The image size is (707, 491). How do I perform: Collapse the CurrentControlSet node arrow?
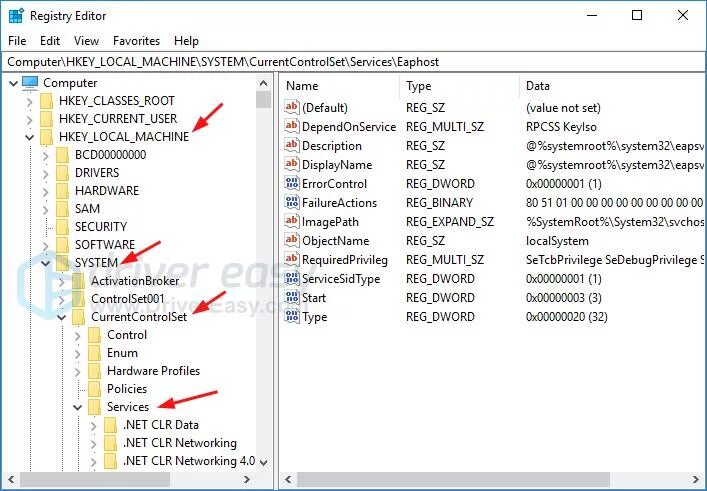62,317
